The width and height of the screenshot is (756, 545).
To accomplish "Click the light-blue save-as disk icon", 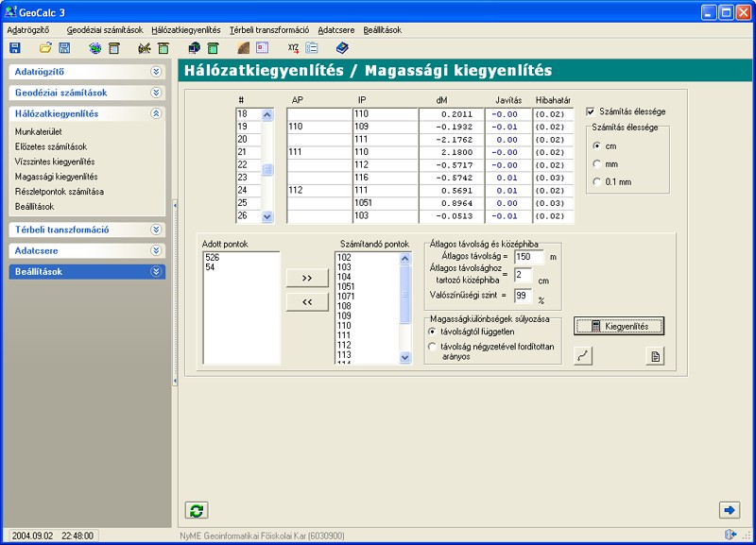I will (64, 48).
